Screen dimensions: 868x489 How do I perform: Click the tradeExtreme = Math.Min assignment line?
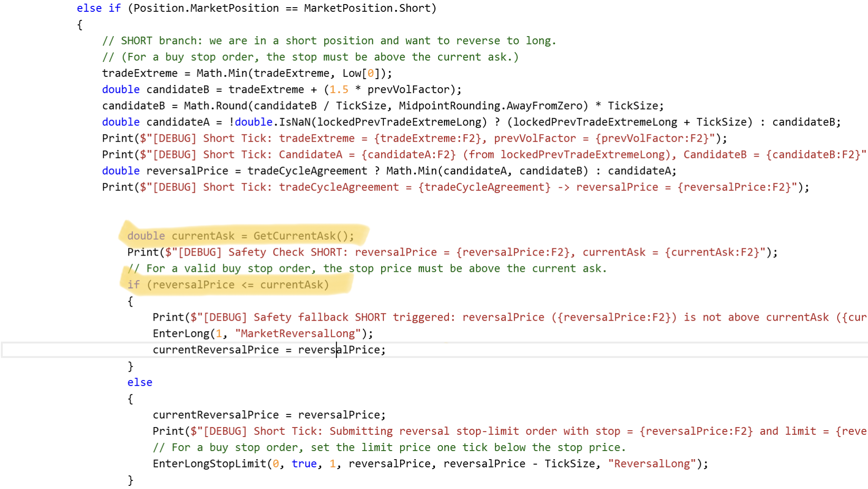click(246, 73)
